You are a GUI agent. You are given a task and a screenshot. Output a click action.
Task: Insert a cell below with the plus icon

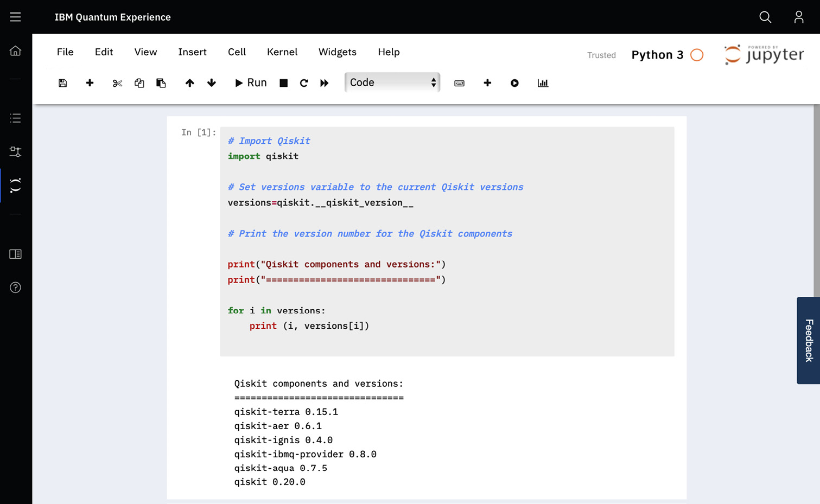coord(90,83)
